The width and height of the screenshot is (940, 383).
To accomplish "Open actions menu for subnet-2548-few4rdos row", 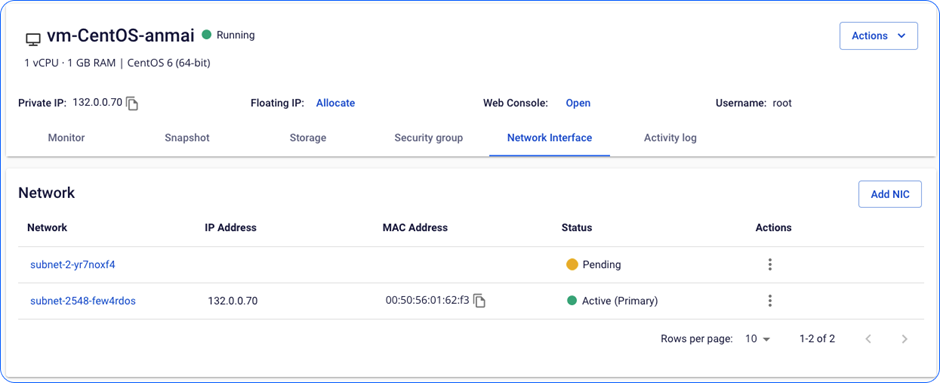I will pos(770,301).
